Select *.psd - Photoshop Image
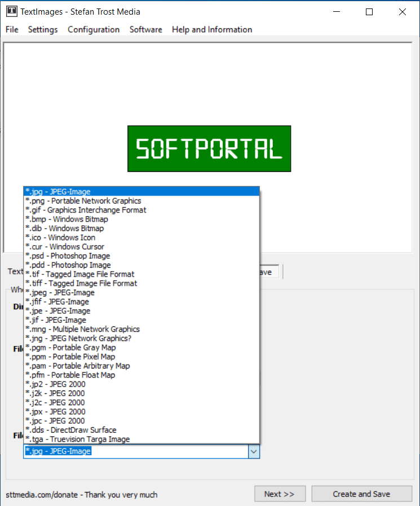This screenshot has height=506, width=420. pyautogui.click(x=142, y=256)
